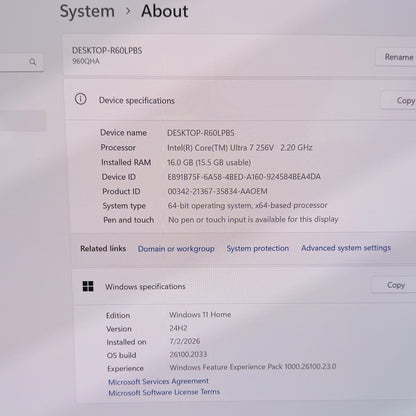Click the search magnifier icon
The image size is (416, 416).
[33, 62]
